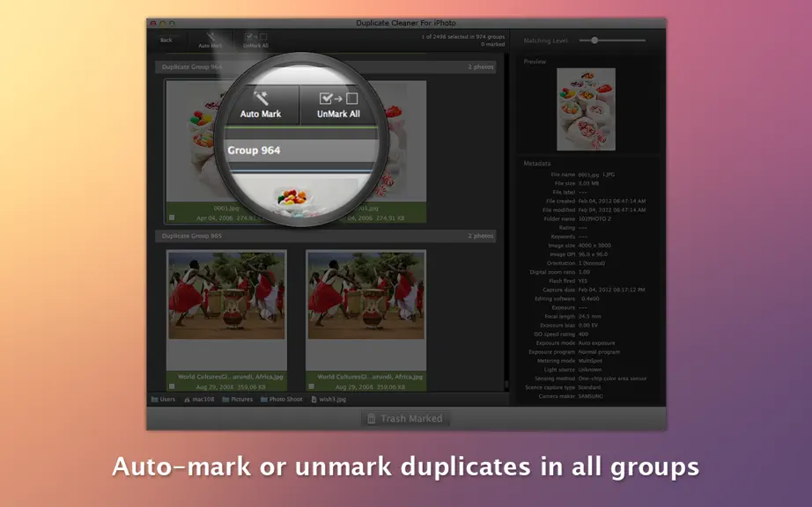This screenshot has width=812, height=507.
Task: Click the Exposure bias value '0.00 EV'
Action: [x=587, y=326]
